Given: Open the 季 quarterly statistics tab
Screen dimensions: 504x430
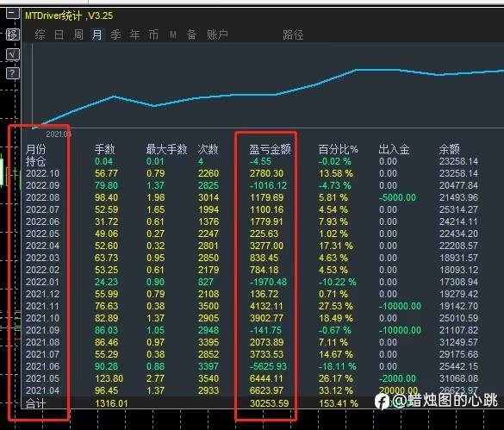Looking at the screenshot, I should coord(115,34).
